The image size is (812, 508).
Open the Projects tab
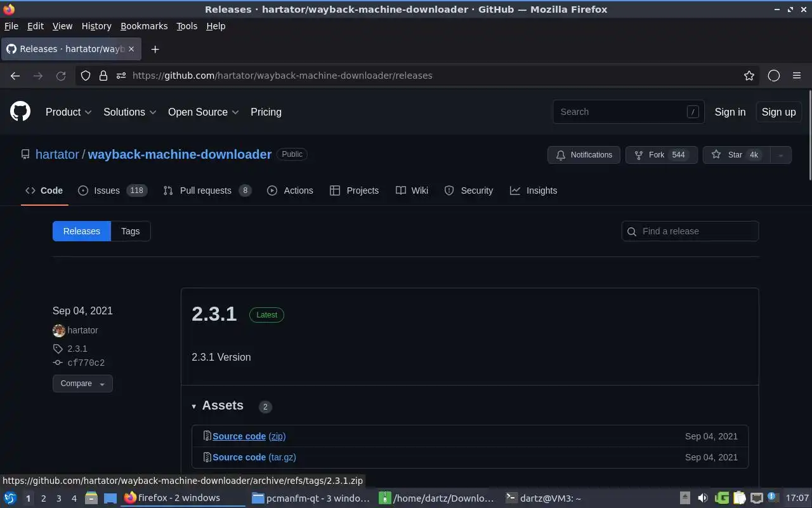[x=354, y=190]
